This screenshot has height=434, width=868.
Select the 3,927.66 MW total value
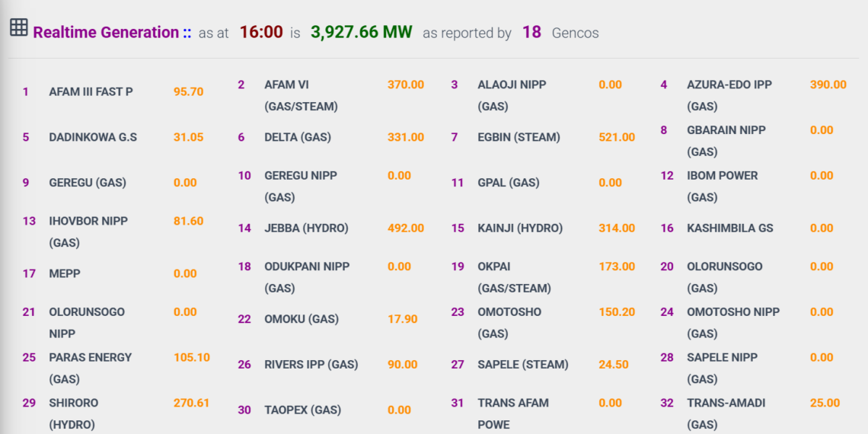(362, 32)
